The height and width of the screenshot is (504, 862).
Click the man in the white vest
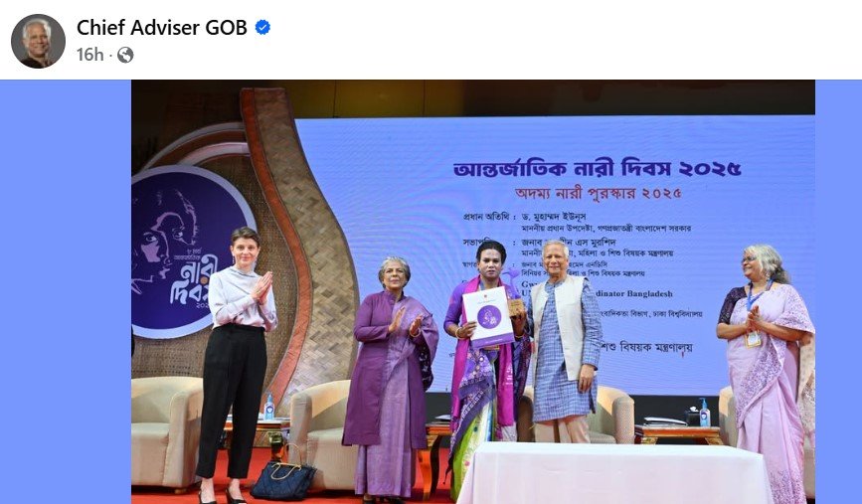point(565,341)
